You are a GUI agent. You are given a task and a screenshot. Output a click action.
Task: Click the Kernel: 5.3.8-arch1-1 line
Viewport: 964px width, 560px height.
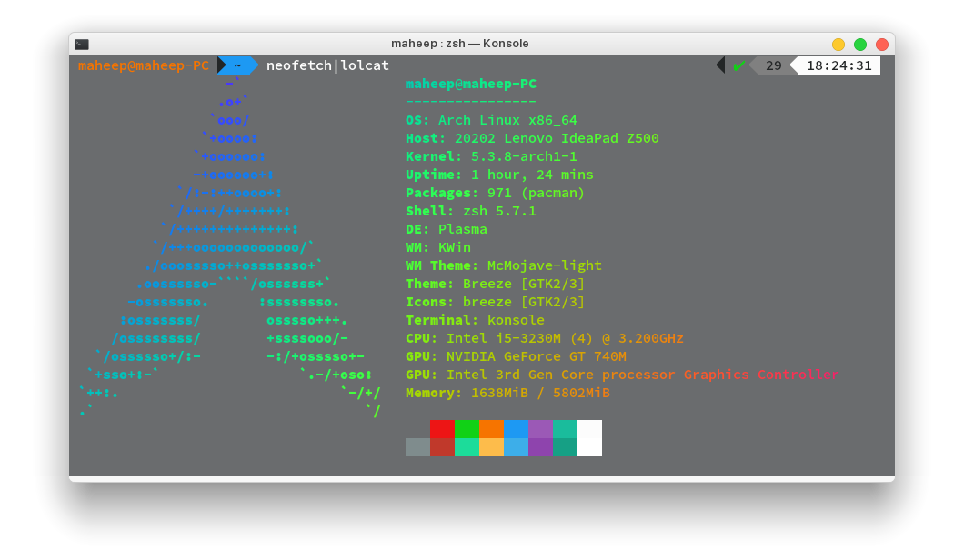pyautogui.click(x=491, y=156)
